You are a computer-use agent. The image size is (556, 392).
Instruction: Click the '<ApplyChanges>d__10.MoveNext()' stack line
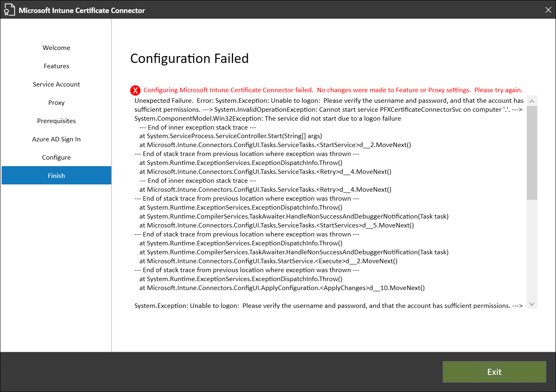282,288
